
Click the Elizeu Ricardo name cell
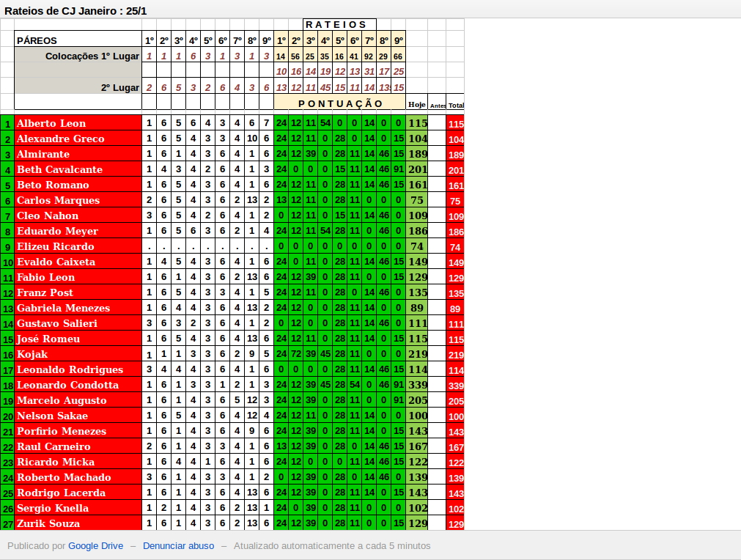pos(78,246)
